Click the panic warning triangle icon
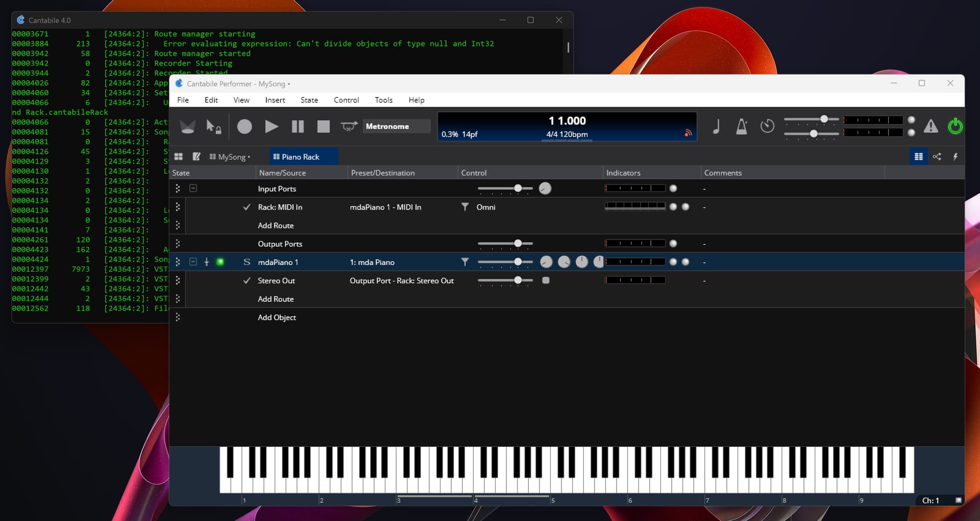 coord(930,126)
